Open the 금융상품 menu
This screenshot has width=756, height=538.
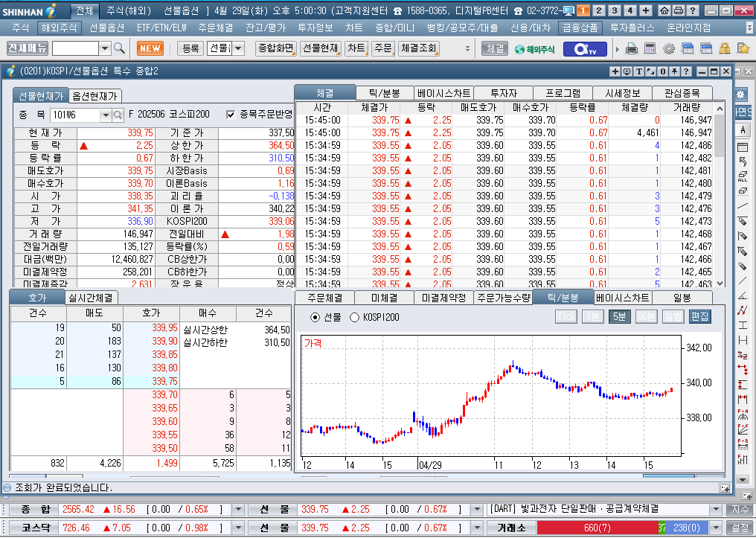click(x=580, y=28)
